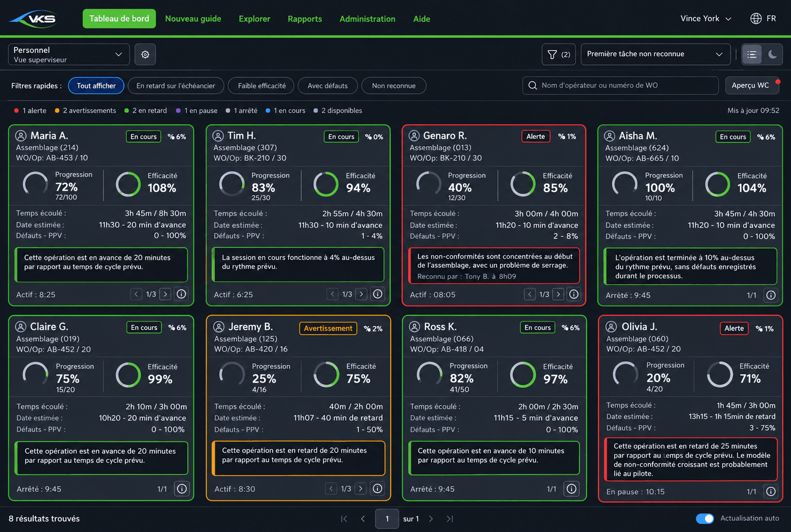This screenshot has width=791, height=532.
Task: Switch to list view icon
Action: pos(752,54)
